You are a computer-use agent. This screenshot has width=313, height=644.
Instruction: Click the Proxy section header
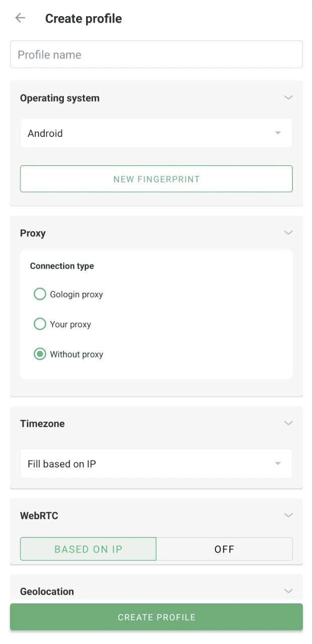tap(32, 232)
